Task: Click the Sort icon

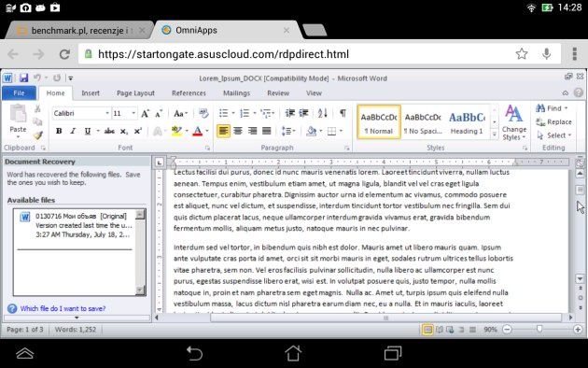Action: click(x=323, y=113)
